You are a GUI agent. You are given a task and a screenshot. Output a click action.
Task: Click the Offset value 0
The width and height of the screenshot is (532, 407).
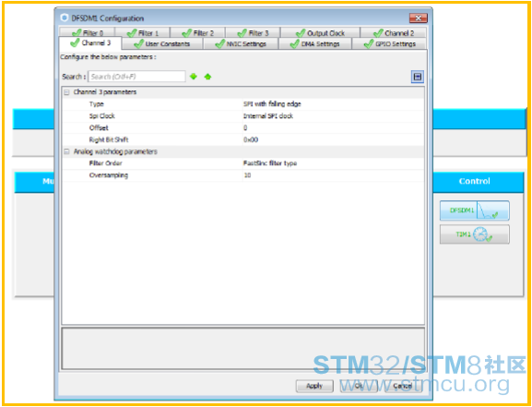pyautogui.click(x=245, y=127)
